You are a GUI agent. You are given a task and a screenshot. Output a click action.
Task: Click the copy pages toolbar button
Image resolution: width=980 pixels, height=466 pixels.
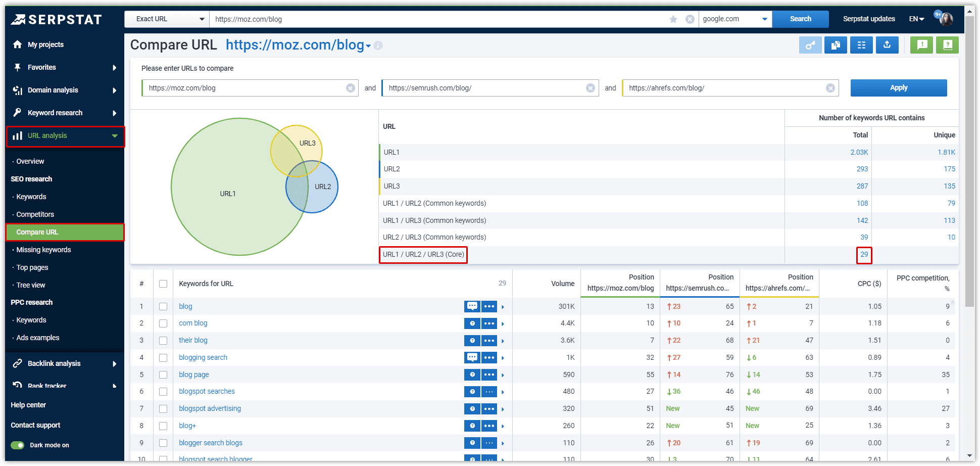(836, 45)
